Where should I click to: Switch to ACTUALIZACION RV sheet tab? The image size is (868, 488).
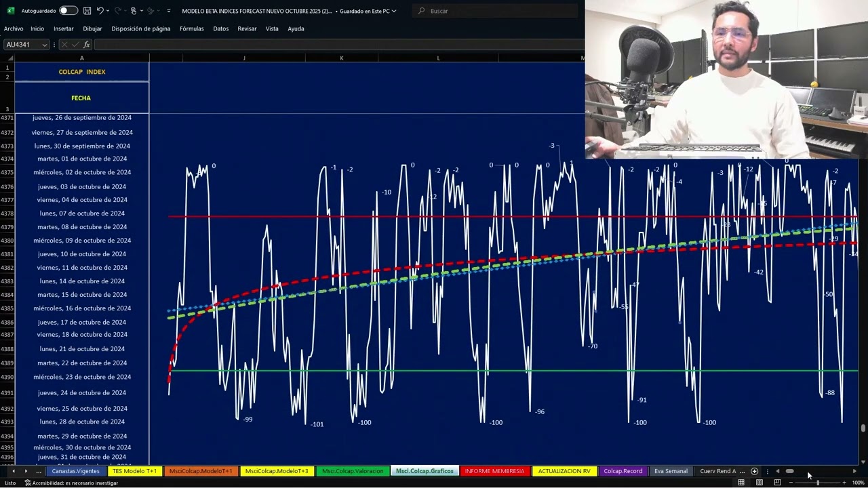[x=564, y=471]
